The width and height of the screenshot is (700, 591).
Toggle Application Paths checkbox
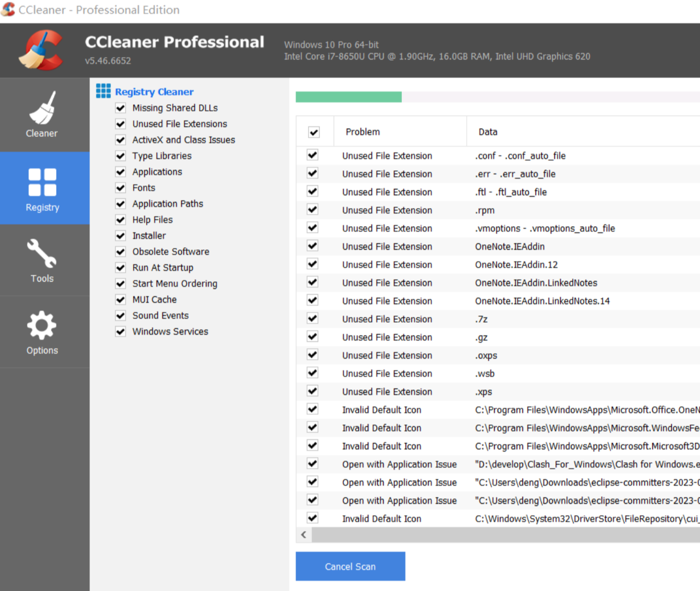[121, 204]
